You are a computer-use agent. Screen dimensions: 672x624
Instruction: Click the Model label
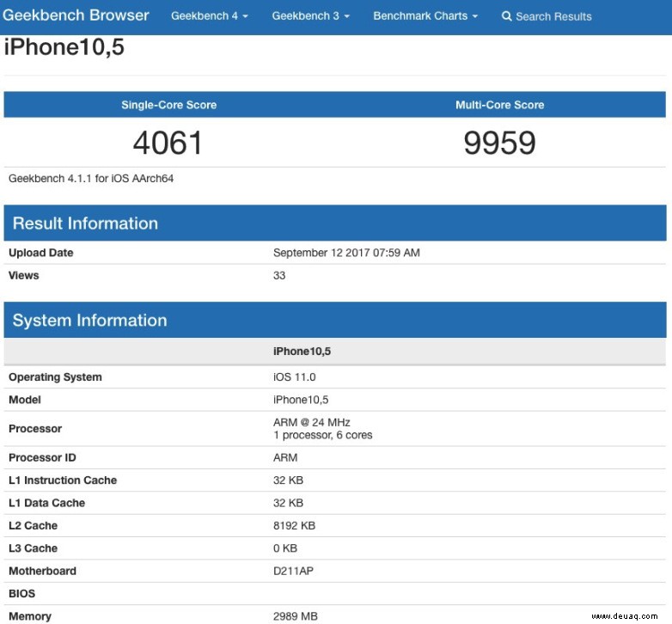tap(25, 400)
